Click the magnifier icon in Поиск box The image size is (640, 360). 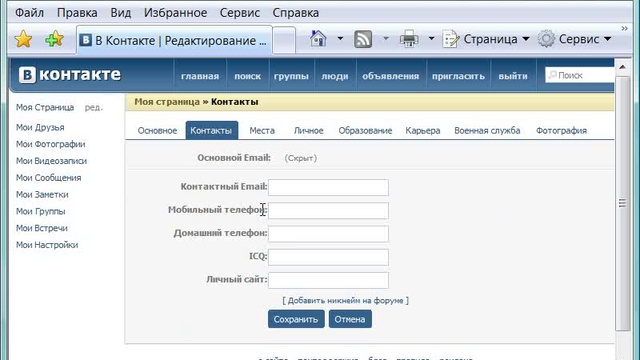coord(552,75)
